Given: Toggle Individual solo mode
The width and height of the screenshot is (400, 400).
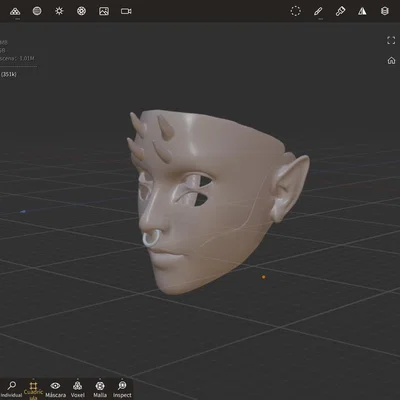Looking at the screenshot, I should point(12,389).
